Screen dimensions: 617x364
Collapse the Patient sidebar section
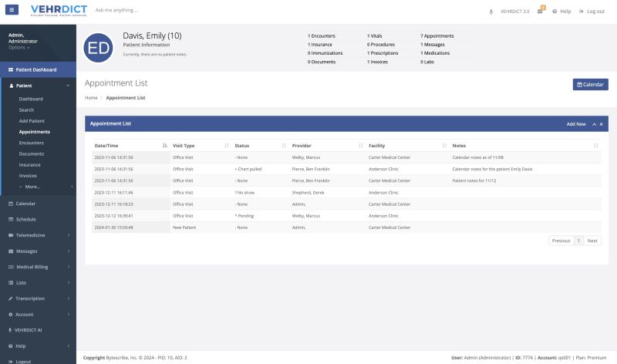click(x=38, y=86)
